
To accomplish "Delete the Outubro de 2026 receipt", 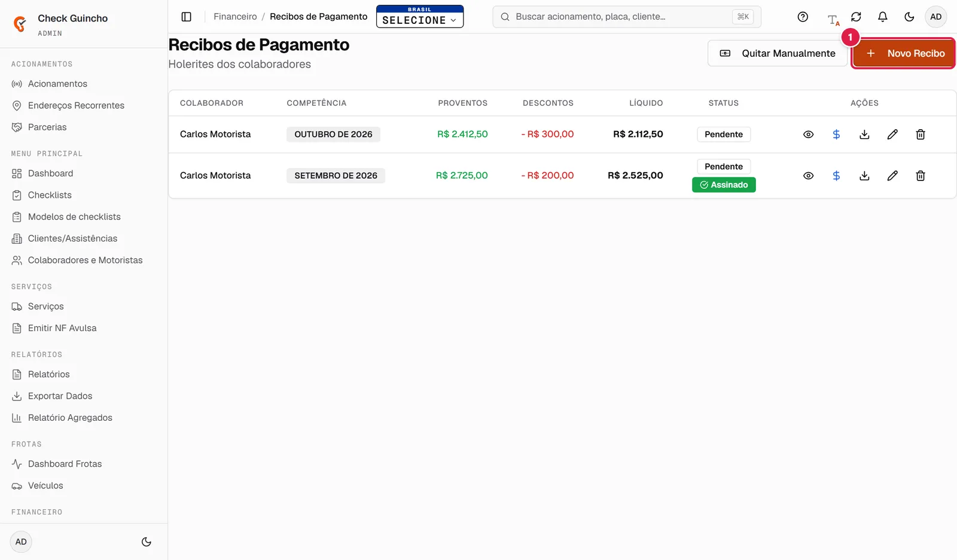I will click(x=921, y=134).
